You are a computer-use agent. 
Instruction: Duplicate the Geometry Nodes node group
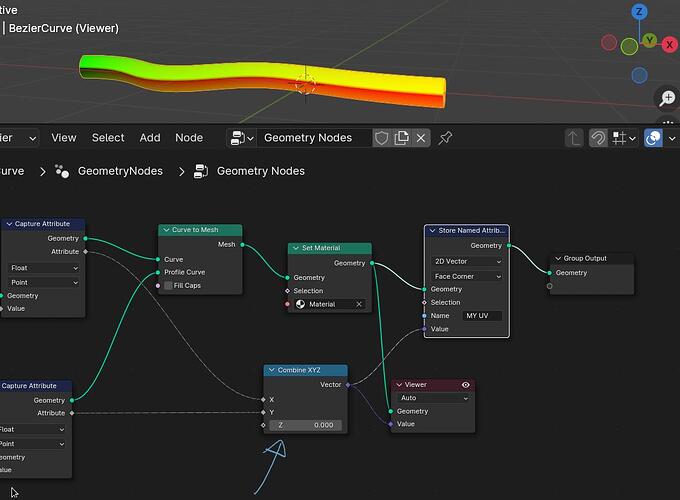pyautogui.click(x=402, y=138)
